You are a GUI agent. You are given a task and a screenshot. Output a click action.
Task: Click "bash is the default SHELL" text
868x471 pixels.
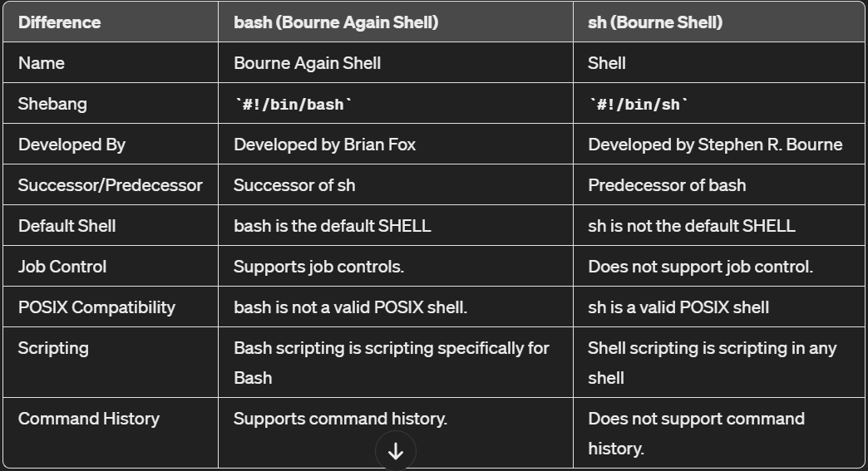(x=332, y=226)
